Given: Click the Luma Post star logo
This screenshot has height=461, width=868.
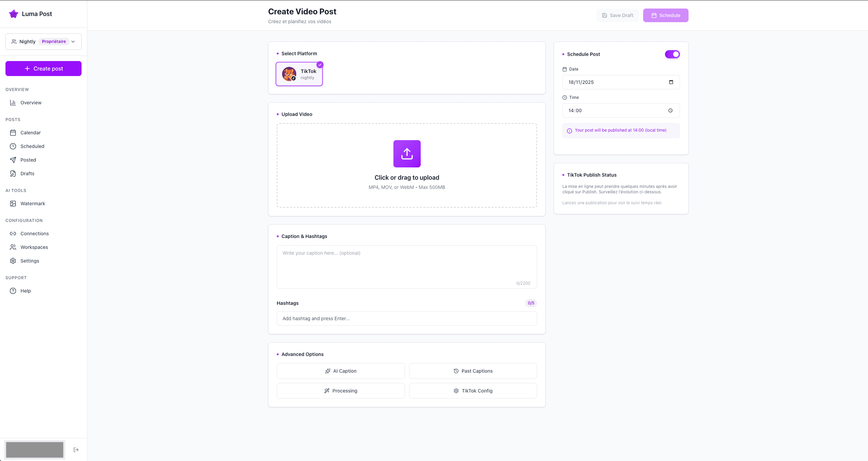Looking at the screenshot, I should (14, 14).
